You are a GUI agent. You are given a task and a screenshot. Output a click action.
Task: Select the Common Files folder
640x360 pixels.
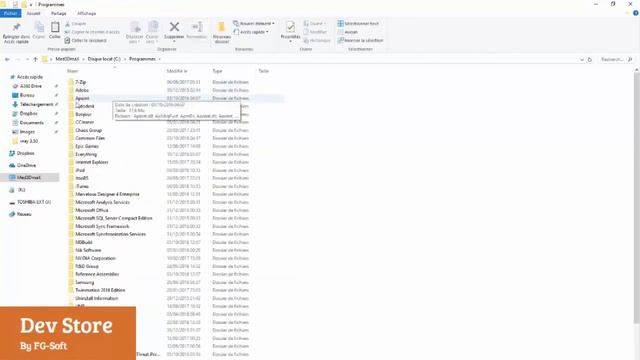(90, 138)
